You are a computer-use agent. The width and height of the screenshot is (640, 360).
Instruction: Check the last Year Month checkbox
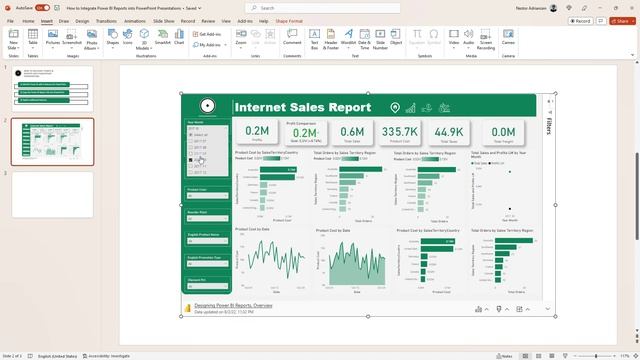coord(191,173)
